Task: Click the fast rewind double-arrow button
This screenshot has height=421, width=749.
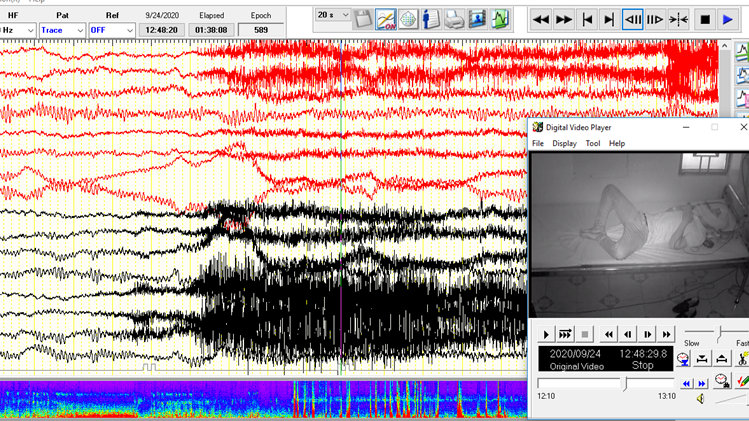Action: point(540,19)
